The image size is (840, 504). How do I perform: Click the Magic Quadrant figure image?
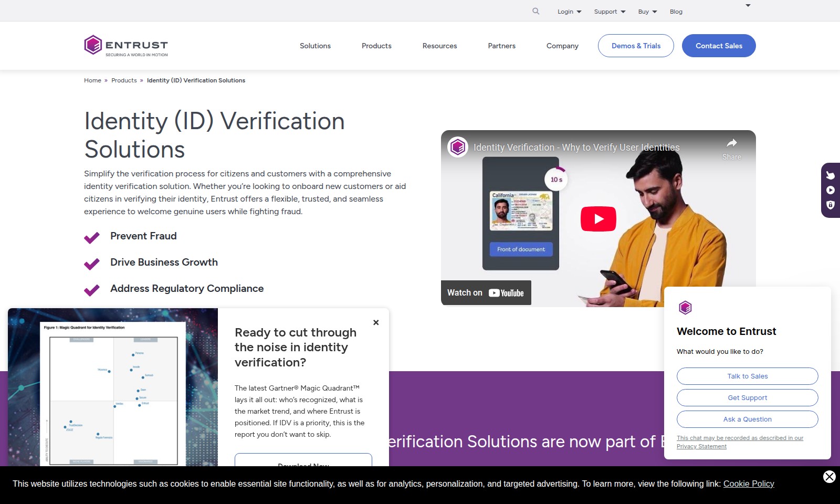(x=113, y=387)
